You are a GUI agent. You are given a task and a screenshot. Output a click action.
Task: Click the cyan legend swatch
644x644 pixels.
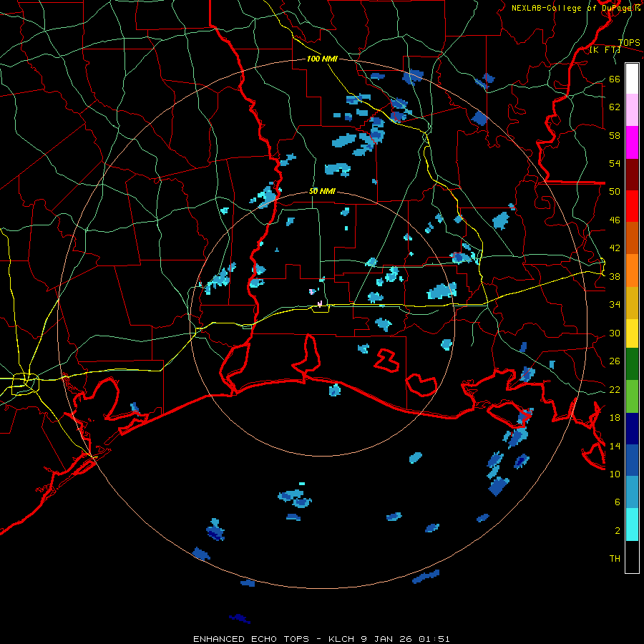[x=632, y=525]
